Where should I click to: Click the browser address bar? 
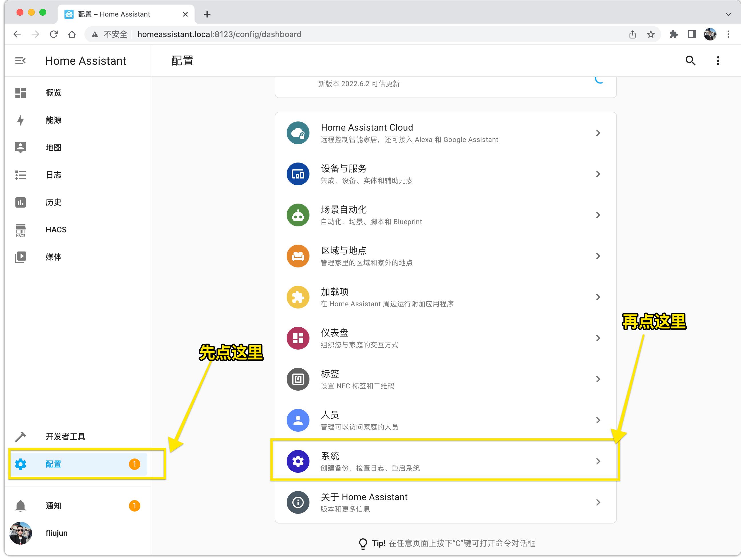tap(218, 34)
